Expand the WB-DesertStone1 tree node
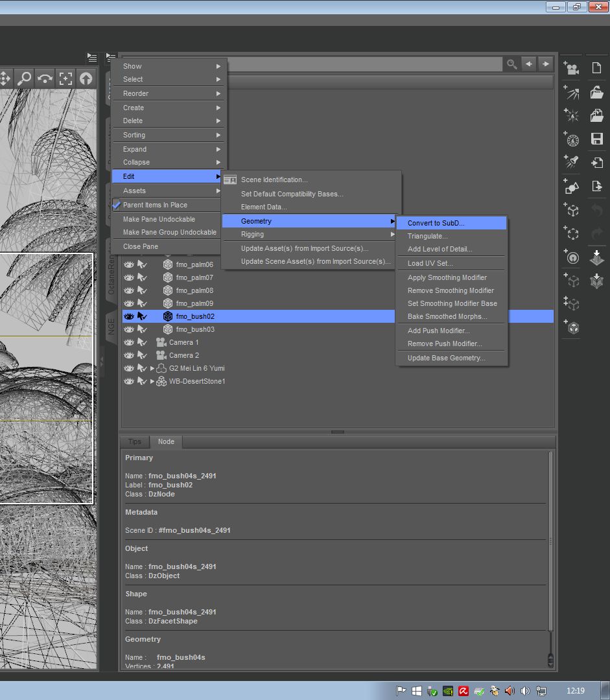Image resolution: width=610 pixels, height=700 pixels. pos(152,381)
